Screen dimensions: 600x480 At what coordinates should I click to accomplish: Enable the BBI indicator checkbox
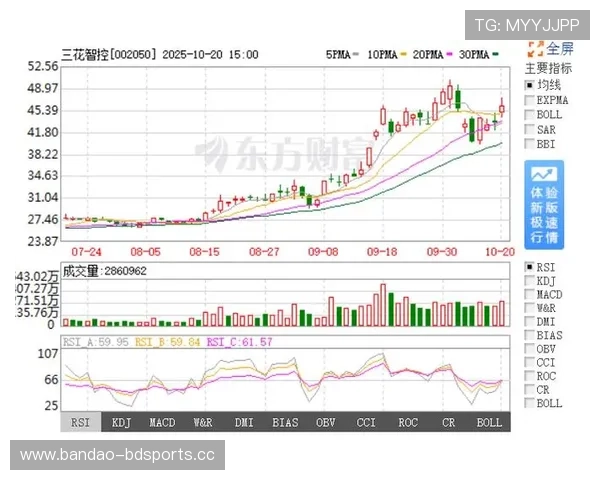click(529, 144)
